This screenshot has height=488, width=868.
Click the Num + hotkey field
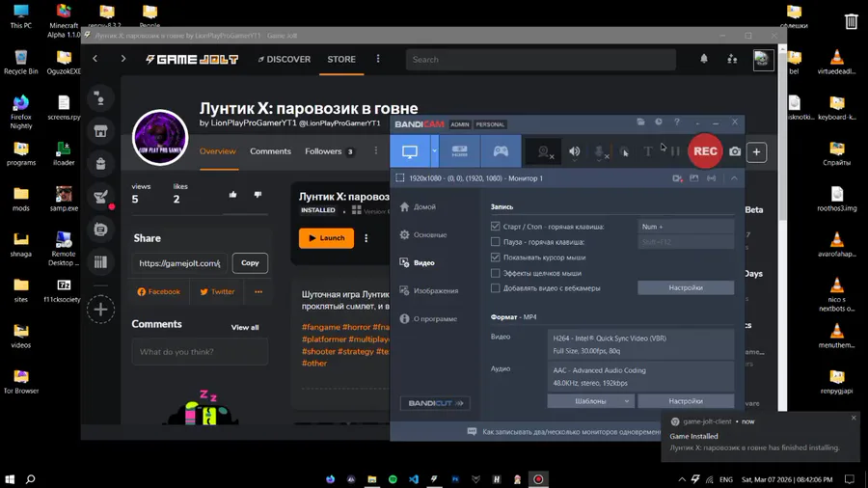click(x=686, y=227)
